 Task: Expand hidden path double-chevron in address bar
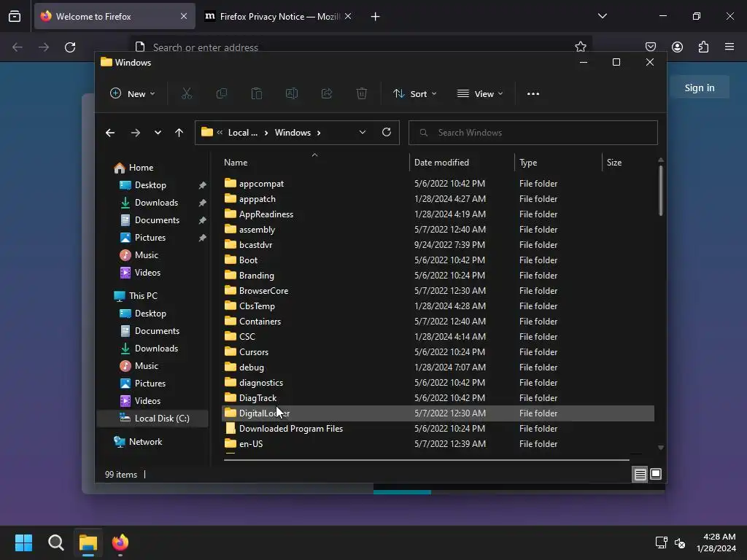coord(220,133)
